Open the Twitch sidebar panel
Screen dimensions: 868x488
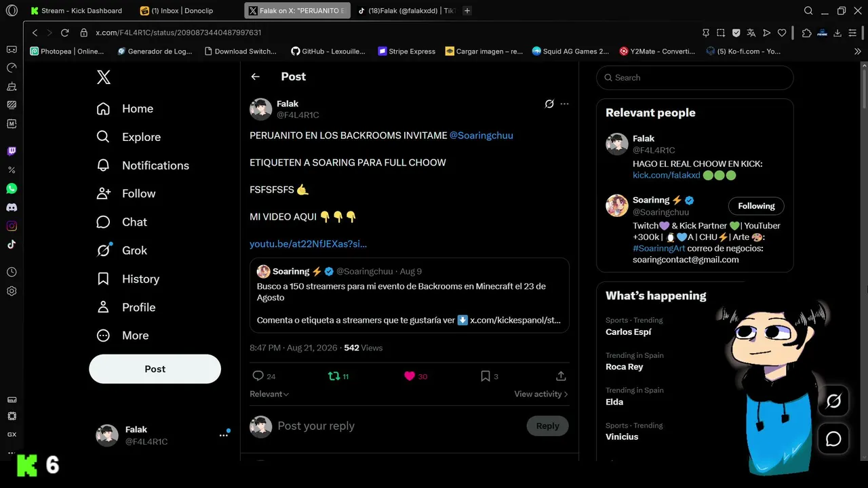click(12, 151)
